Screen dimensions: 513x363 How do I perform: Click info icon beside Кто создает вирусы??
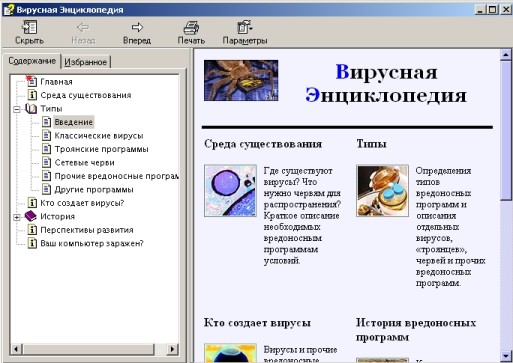pos(32,203)
